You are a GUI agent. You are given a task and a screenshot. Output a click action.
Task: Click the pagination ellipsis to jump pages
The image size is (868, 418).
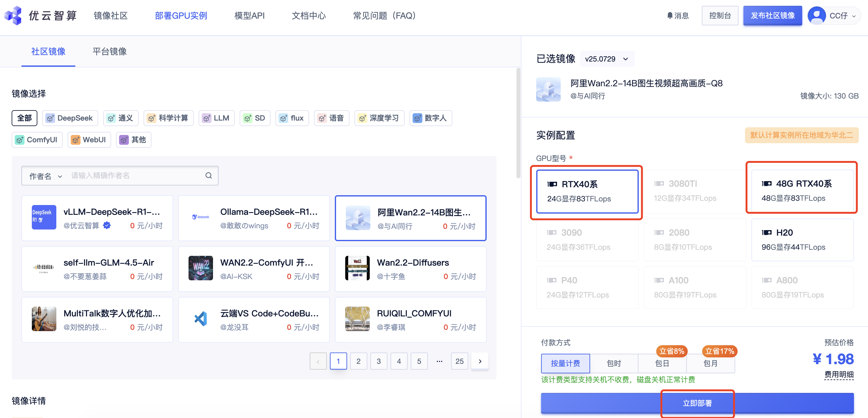point(440,361)
